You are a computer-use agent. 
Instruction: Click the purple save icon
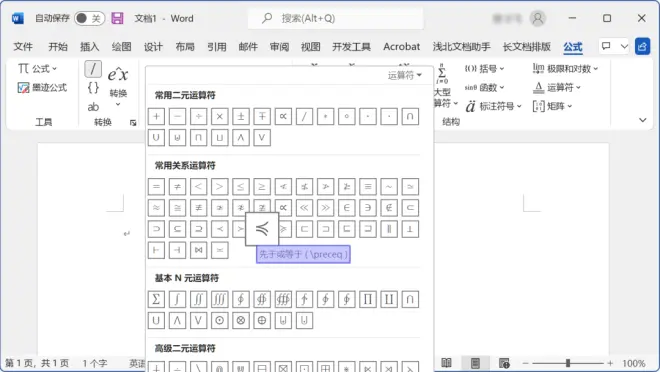tap(117, 18)
